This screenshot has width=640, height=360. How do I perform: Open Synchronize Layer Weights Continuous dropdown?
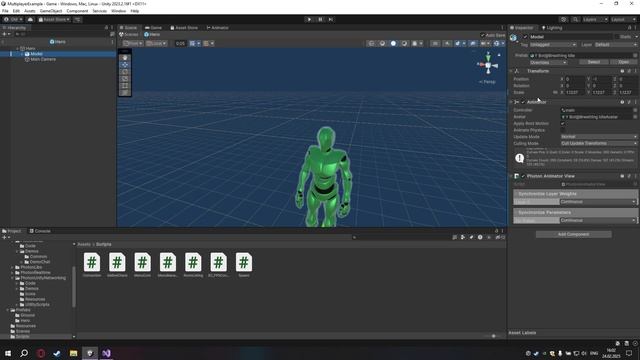click(598, 202)
